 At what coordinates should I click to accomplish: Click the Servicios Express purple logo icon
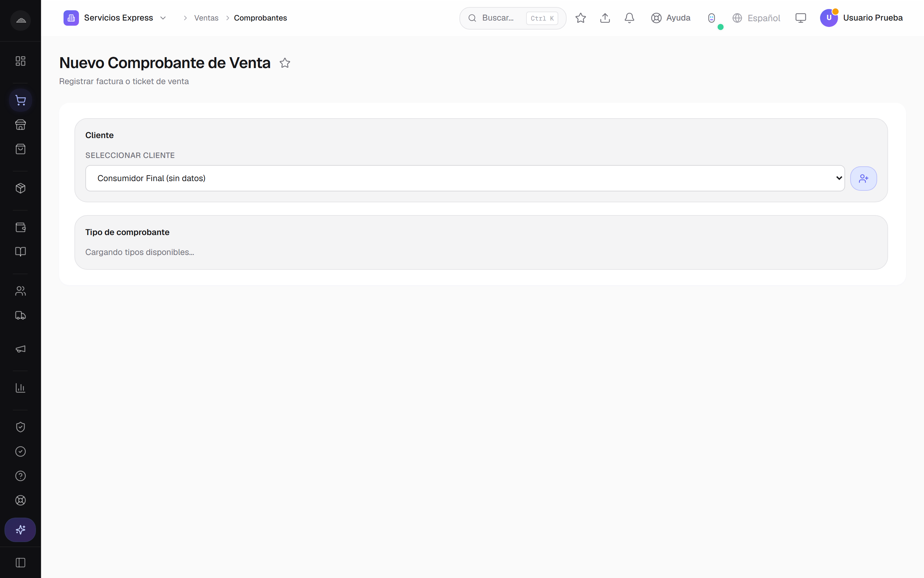point(71,18)
